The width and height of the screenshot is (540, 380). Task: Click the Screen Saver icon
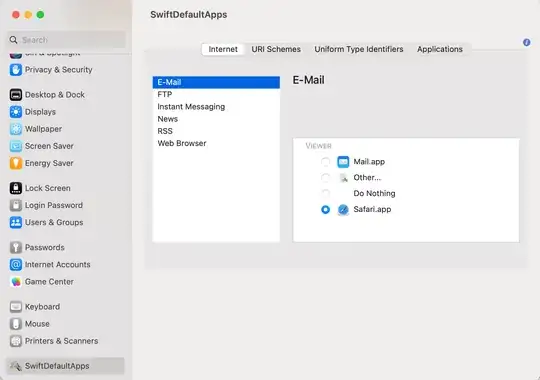(x=16, y=146)
